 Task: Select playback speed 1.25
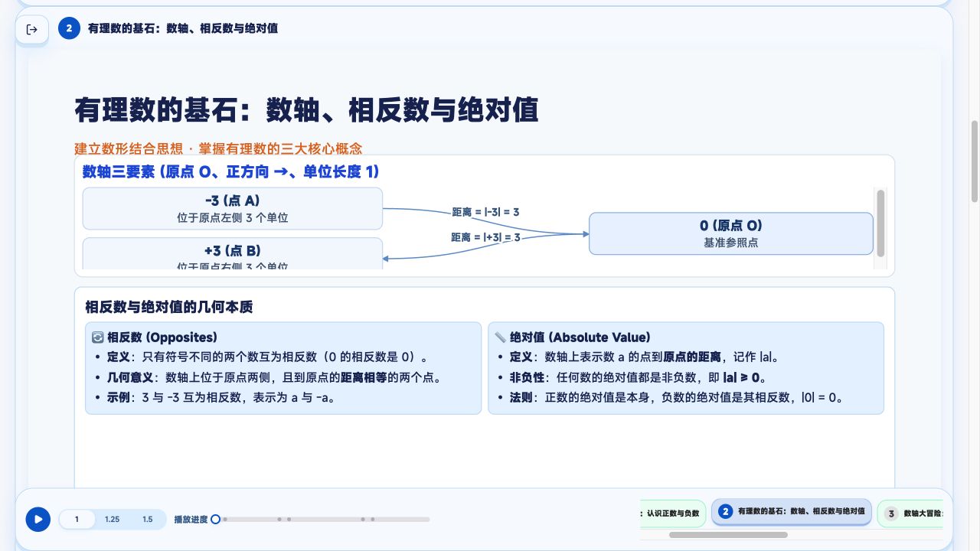click(x=112, y=519)
